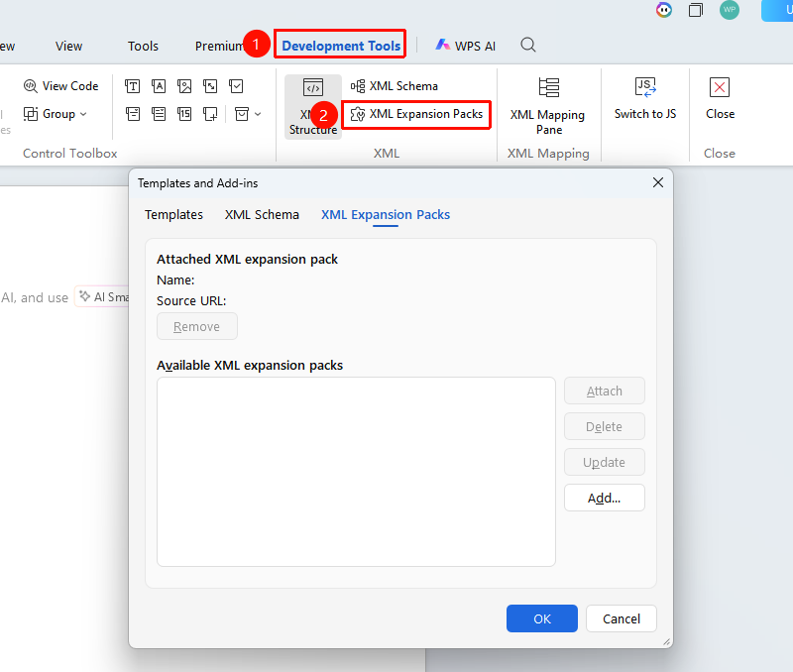Click the Add... button
This screenshot has width=793, height=672.
[605, 499]
